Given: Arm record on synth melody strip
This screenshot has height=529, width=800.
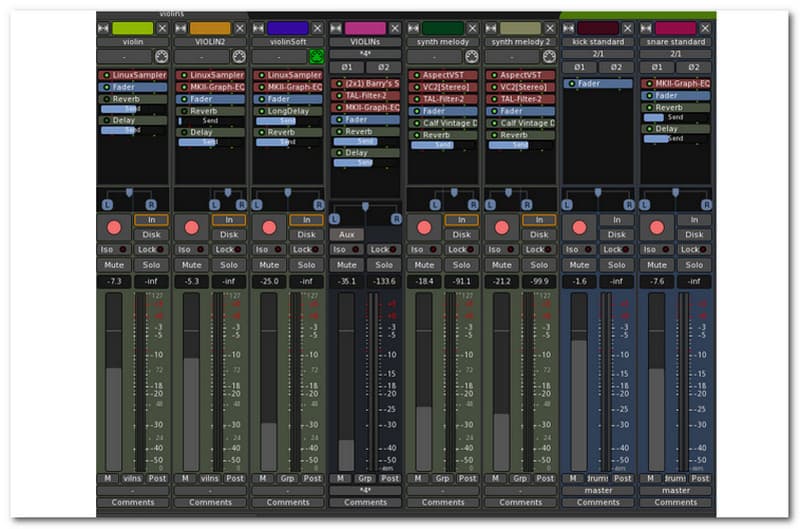Looking at the screenshot, I should pos(424,228).
